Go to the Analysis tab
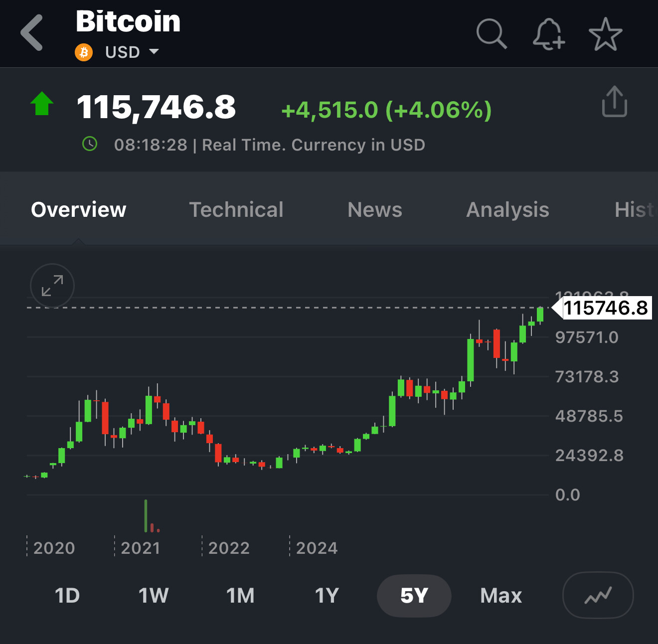This screenshot has height=644, width=658. 507,210
